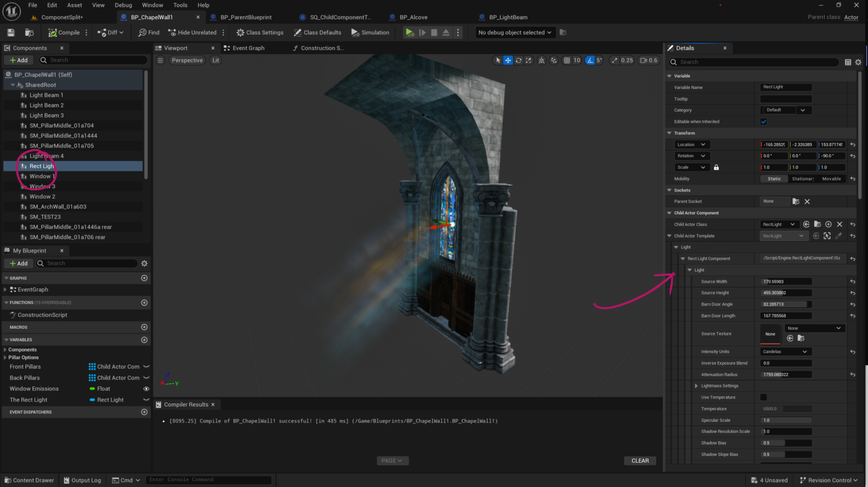Collapse the SharedRoot component tree
This screenshot has width=868, height=487.
(12, 85)
